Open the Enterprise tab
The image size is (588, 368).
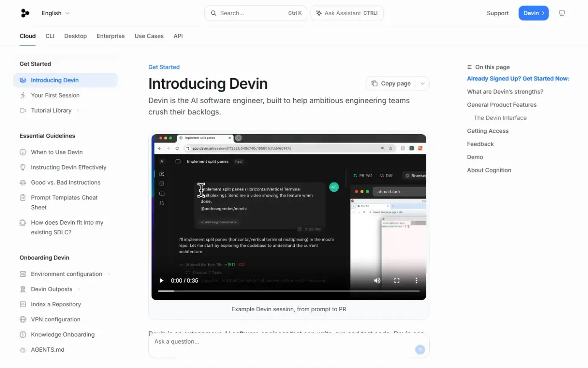(110, 36)
